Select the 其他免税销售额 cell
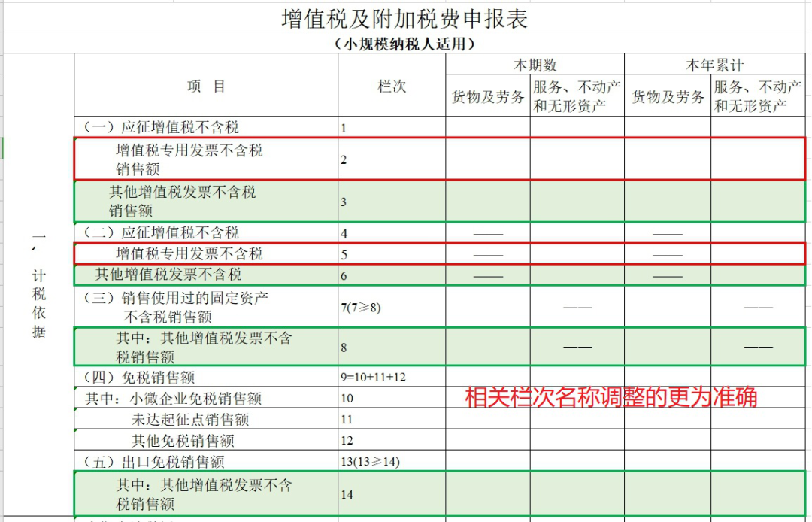This screenshot has height=522, width=812. coord(206,440)
